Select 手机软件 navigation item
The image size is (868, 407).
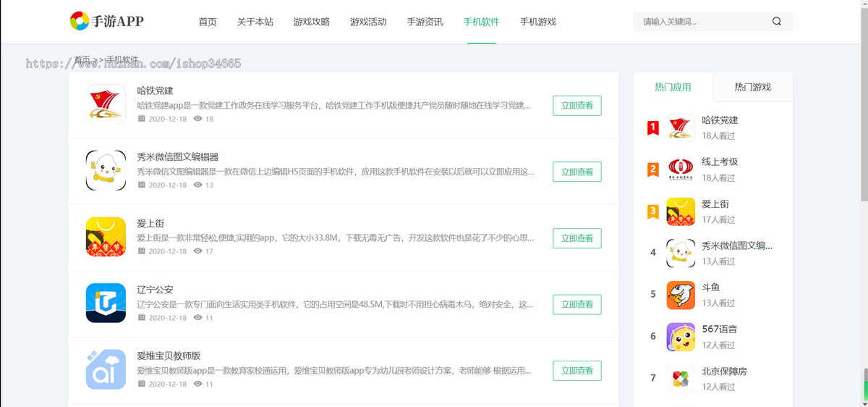482,22
